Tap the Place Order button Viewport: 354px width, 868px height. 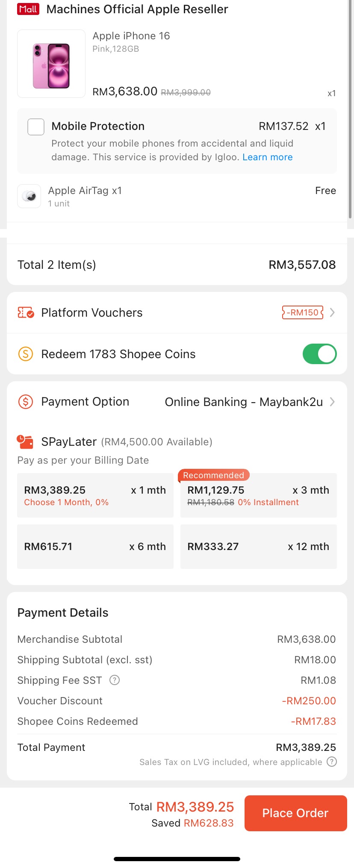pos(295,813)
